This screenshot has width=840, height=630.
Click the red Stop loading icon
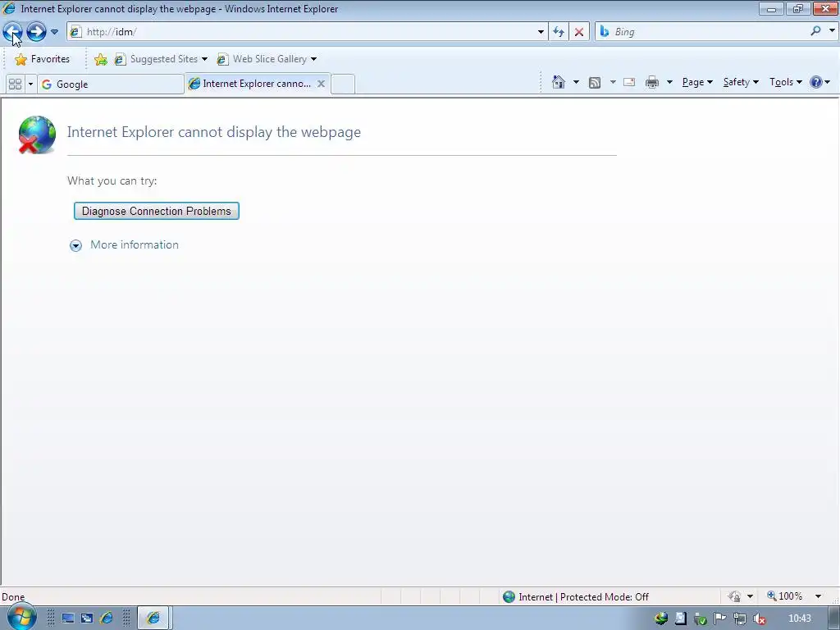[579, 32]
